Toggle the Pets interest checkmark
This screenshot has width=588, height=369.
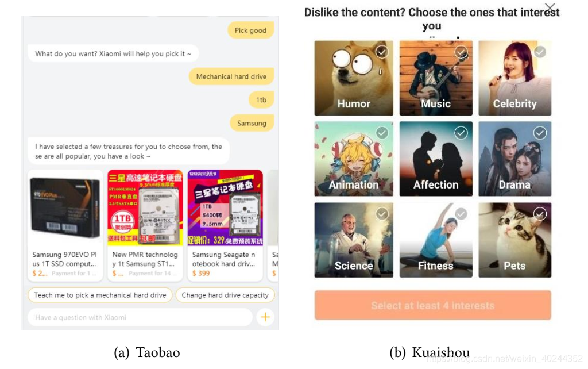click(x=540, y=214)
